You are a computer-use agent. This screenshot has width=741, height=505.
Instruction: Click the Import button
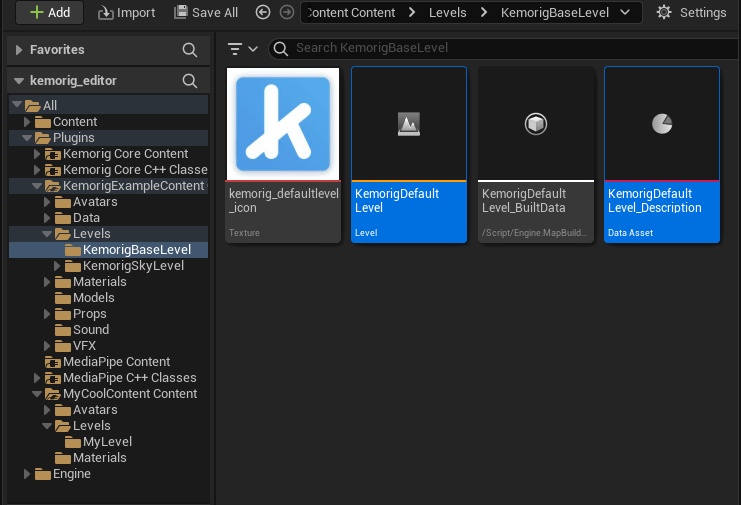(127, 13)
